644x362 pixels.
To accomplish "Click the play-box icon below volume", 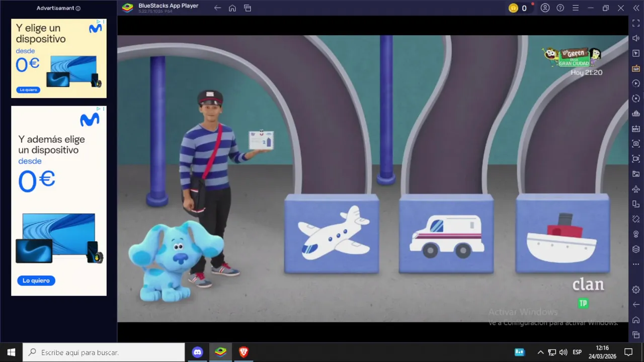I will [x=636, y=53].
